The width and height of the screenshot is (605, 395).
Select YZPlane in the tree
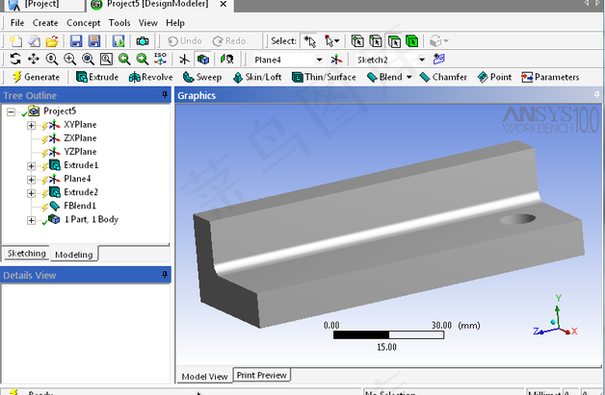(x=80, y=152)
